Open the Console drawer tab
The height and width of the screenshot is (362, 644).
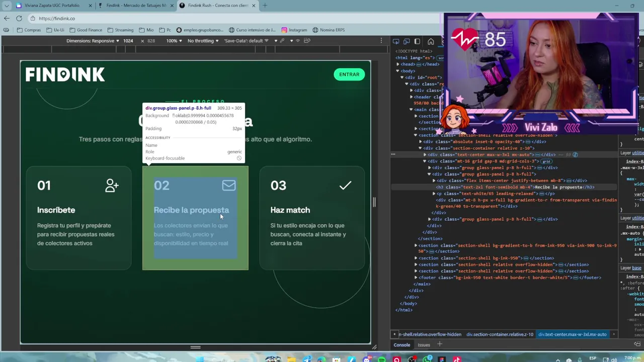(401, 345)
